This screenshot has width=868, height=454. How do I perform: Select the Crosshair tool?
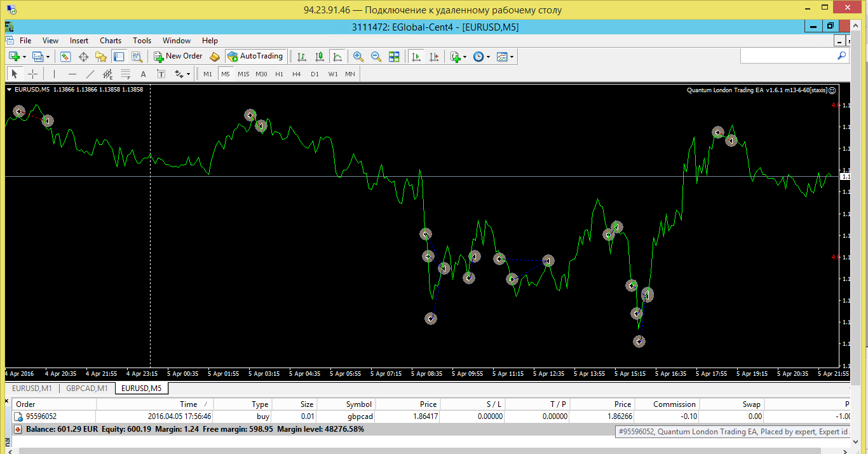coord(33,74)
